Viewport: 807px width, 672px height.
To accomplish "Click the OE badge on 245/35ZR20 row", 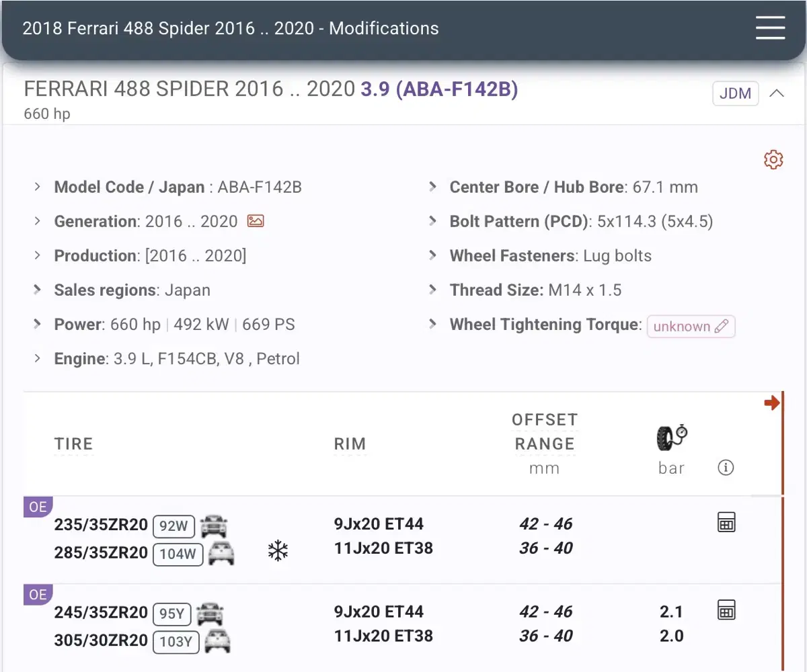I will (x=38, y=595).
